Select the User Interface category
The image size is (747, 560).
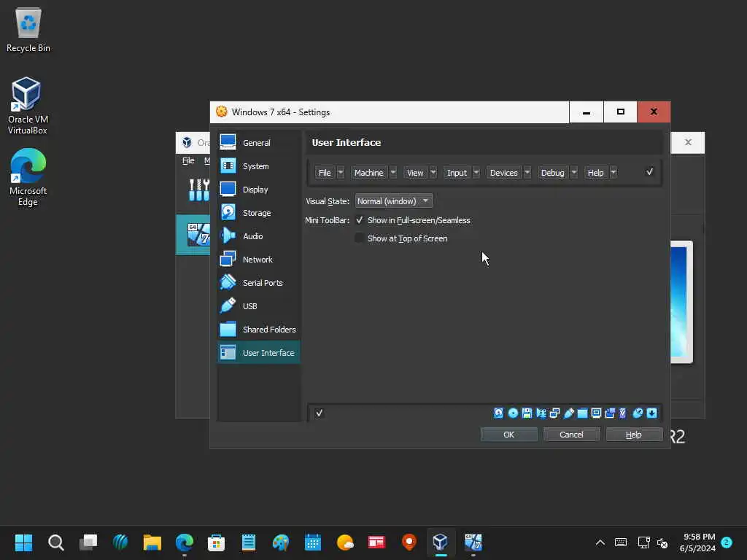[259, 352]
